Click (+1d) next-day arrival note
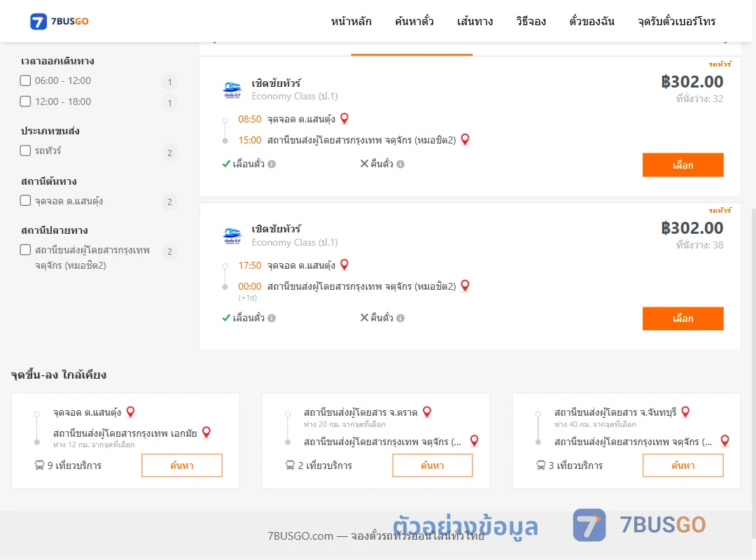756x560 pixels. (x=247, y=297)
